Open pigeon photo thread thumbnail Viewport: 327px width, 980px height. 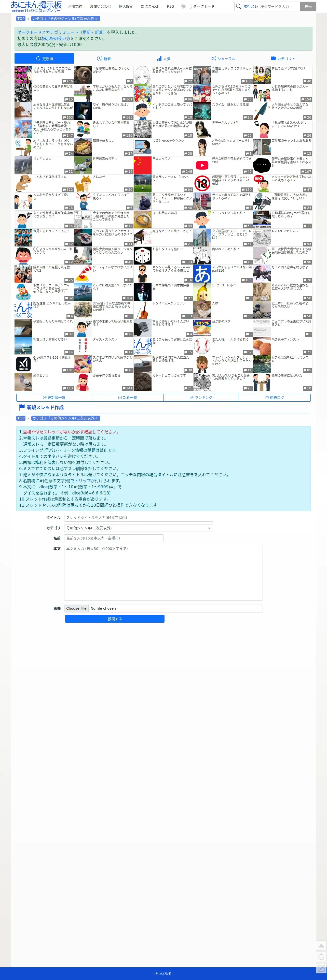coord(23,382)
